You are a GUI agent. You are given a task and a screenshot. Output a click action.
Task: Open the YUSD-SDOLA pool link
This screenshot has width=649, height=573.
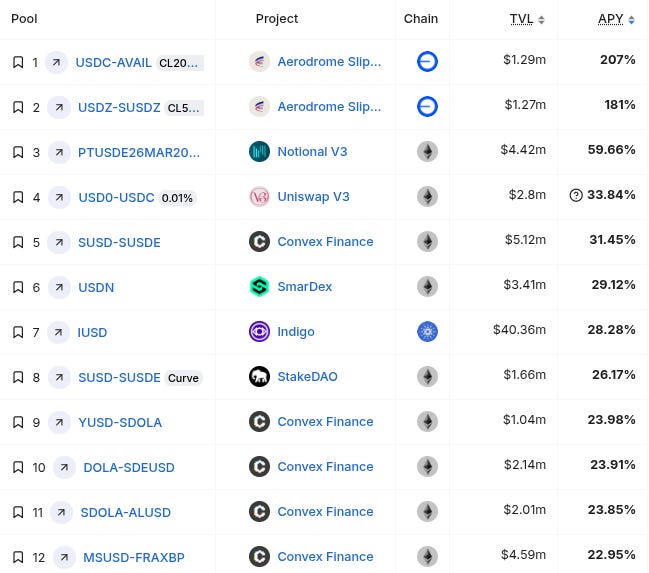(120, 422)
